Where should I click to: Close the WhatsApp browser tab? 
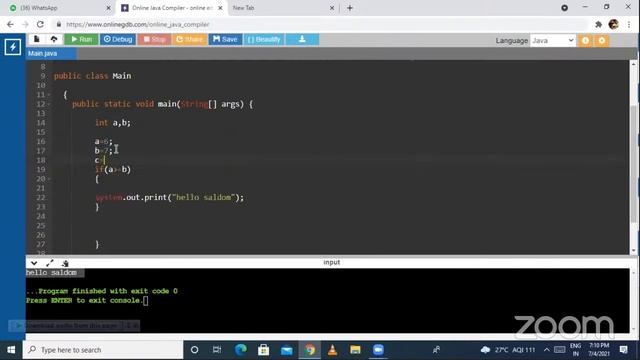tap(108, 8)
